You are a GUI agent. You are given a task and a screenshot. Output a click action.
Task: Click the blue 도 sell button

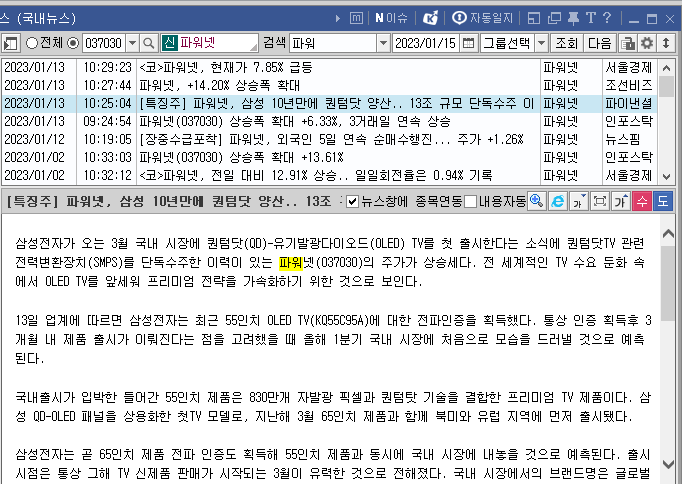tap(663, 201)
